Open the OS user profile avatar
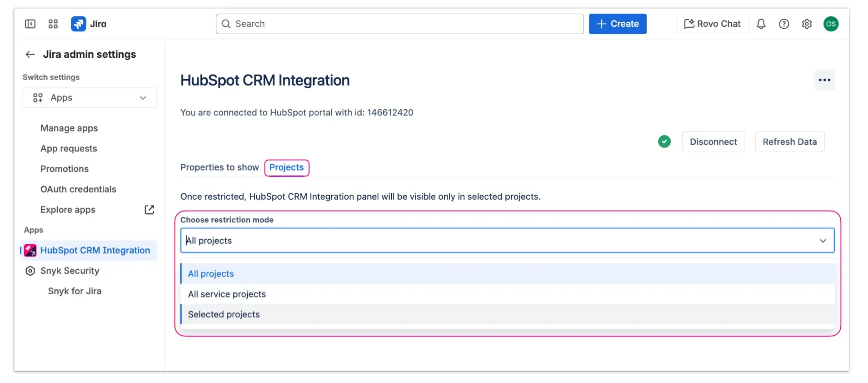 (x=831, y=24)
